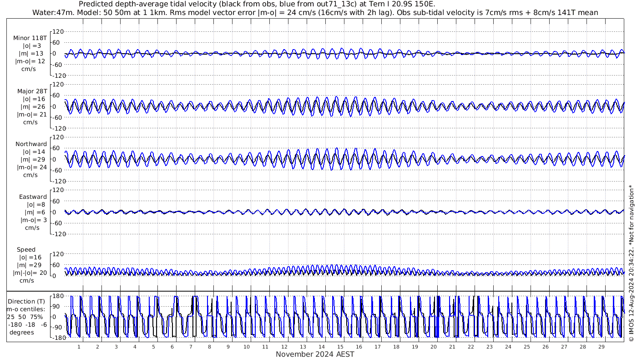Select the 'Eastward' panel label
The image size is (637, 364).
tap(33, 197)
